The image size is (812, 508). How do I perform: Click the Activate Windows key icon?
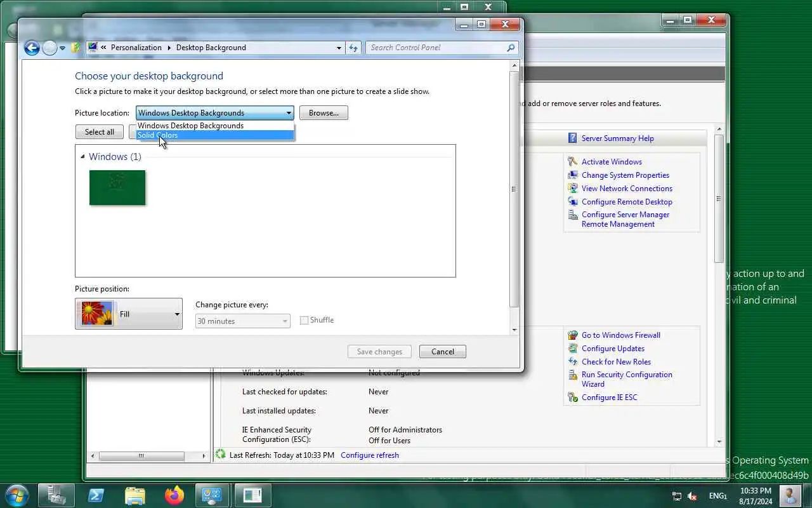pyautogui.click(x=572, y=162)
